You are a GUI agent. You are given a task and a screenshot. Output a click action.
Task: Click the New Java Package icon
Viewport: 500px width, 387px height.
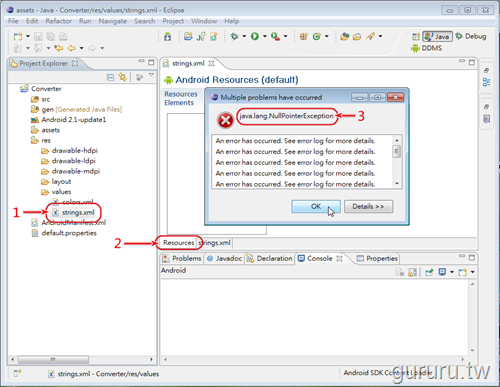(x=303, y=36)
